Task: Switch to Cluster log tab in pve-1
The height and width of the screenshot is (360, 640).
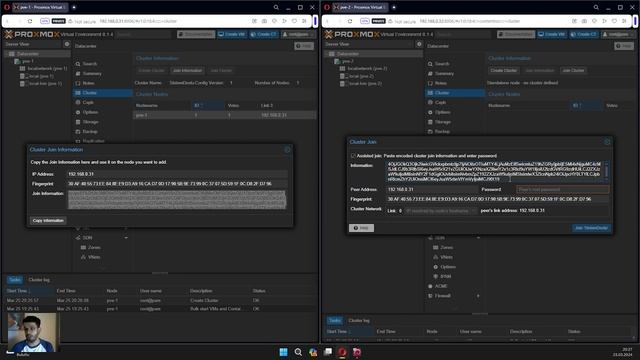Action: point(39,280)
